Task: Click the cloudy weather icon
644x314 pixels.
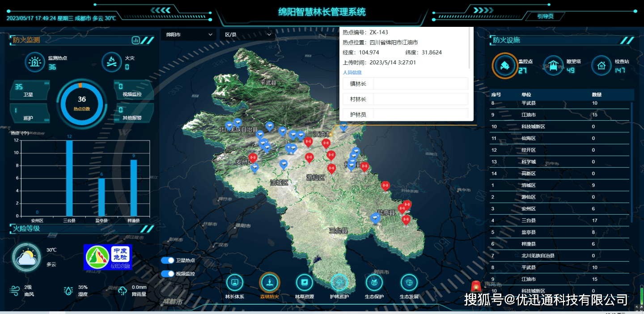Action: (x=26, y=258)
